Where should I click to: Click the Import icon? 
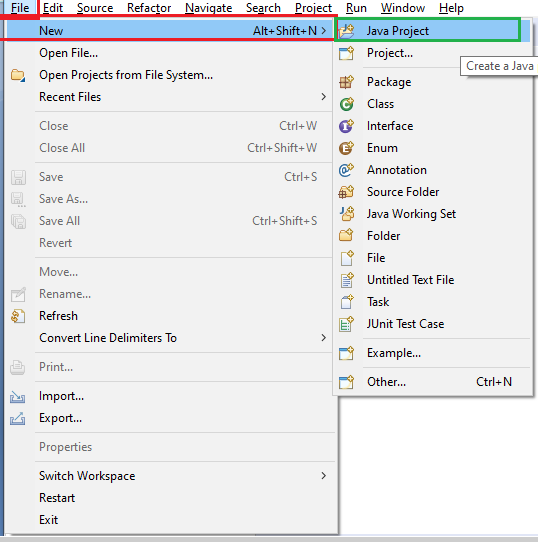[x=18, y=396]
